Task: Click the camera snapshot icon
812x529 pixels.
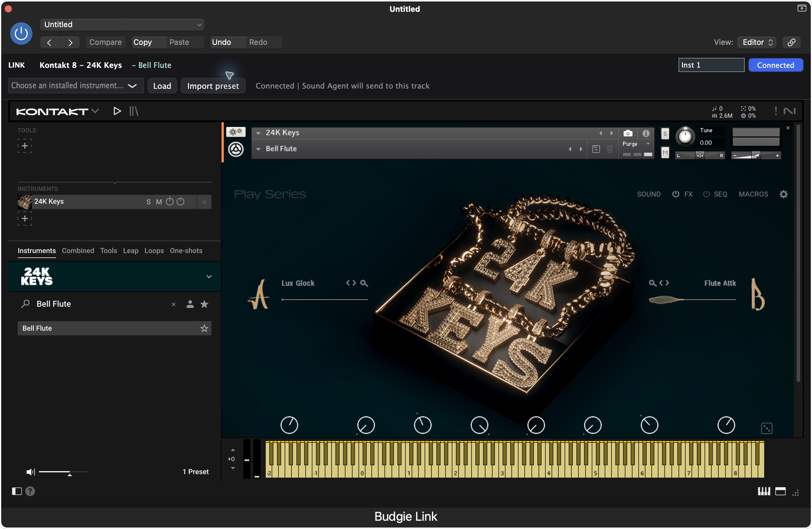Action: [628, 133]
